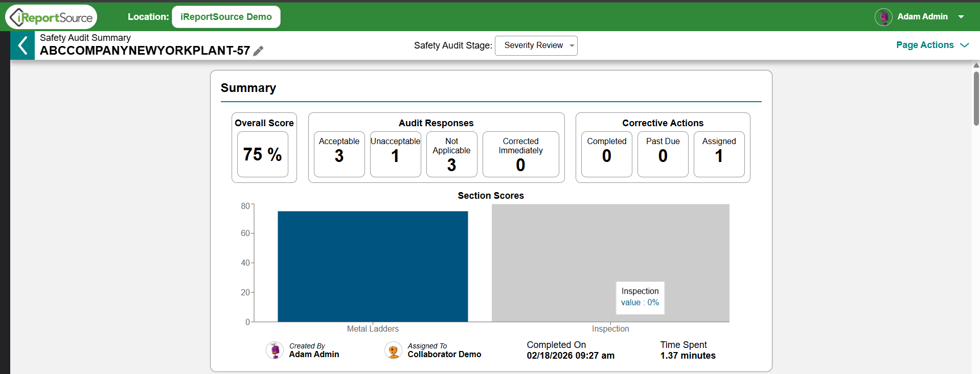Open the Adam Admin user menu arrow
This screenshot has width=980, height=374.
tap(961, 17)
